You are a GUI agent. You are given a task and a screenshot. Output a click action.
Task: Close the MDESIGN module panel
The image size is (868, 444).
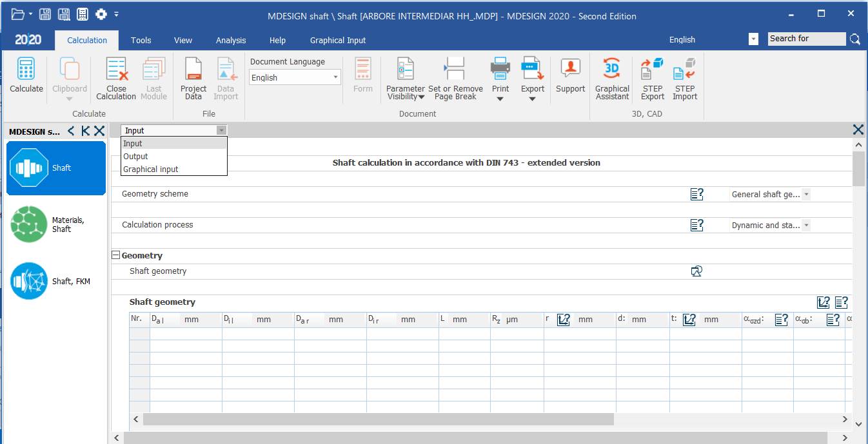[x=99, y=131]
